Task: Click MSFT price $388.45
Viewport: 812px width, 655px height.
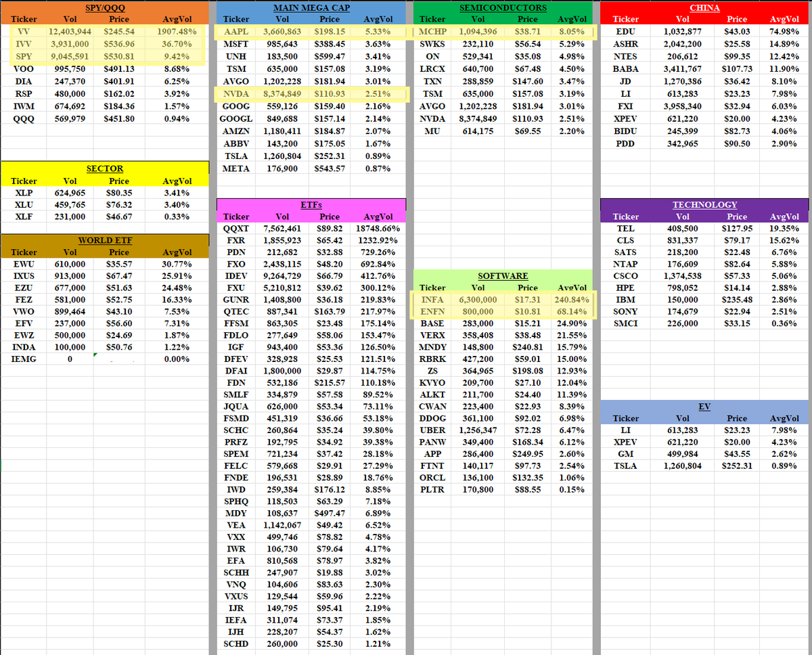Action: (330, 44)
